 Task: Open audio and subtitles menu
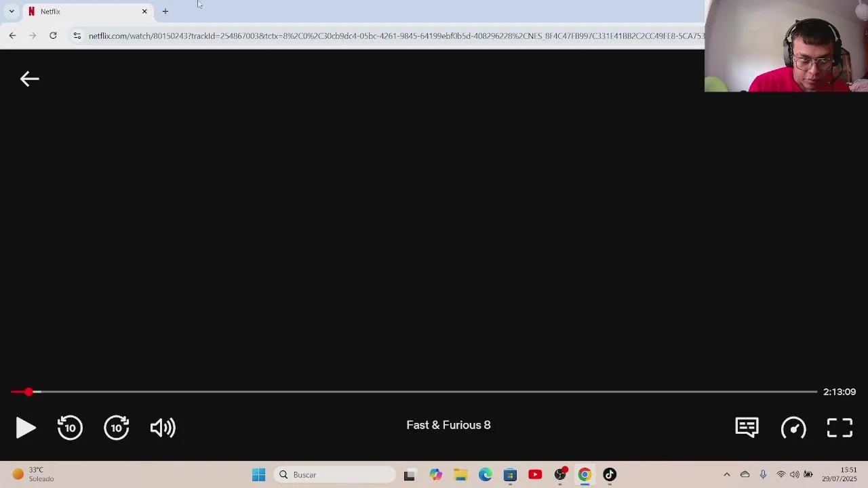(747, 427)
